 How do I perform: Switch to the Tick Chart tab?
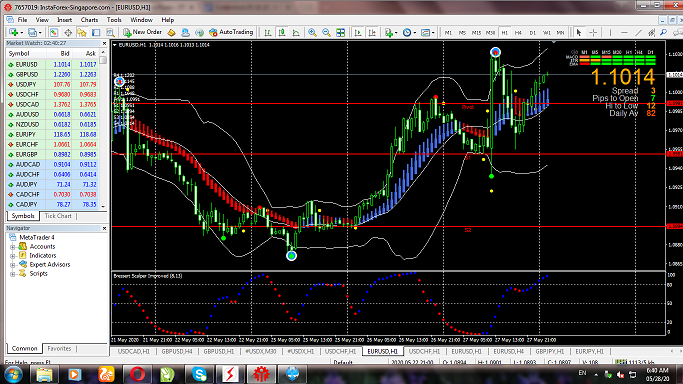(58, 216)
